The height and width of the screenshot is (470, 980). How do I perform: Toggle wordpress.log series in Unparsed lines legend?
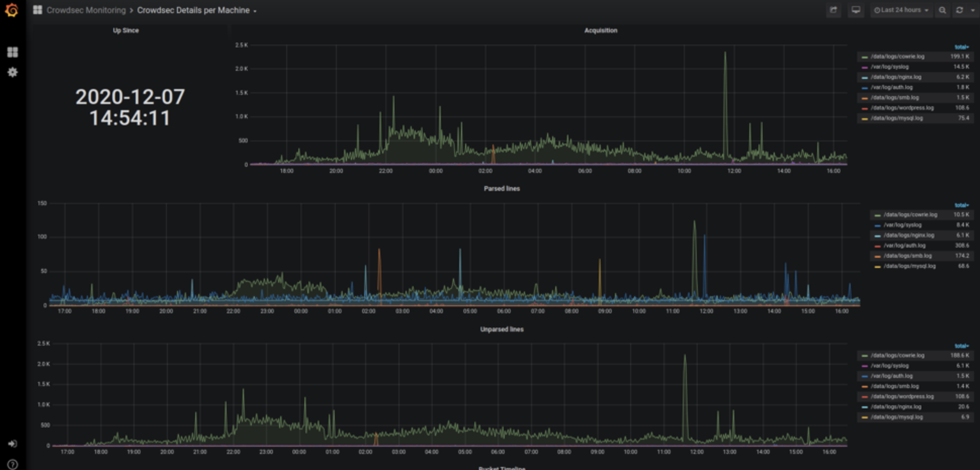coord(902,397)
